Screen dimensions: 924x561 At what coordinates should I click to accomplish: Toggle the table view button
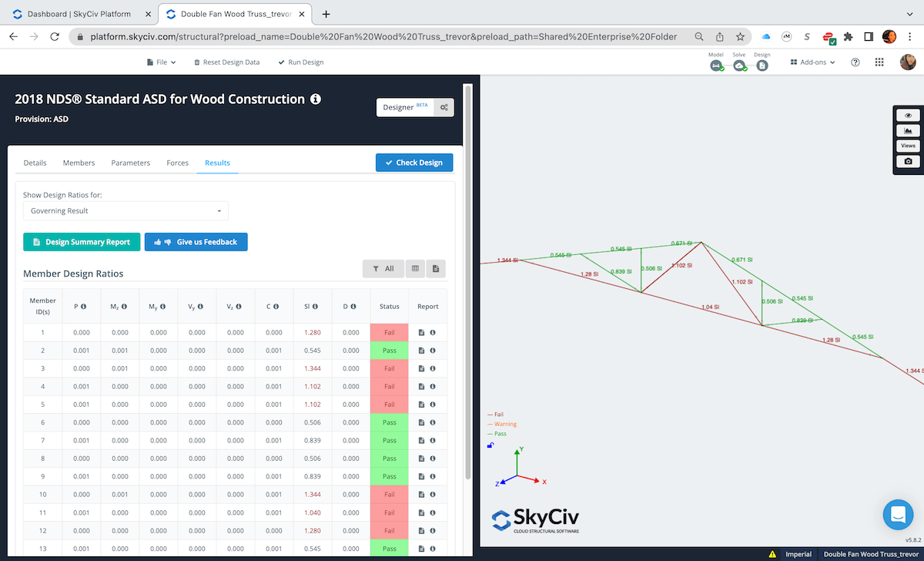pos(415,268)
